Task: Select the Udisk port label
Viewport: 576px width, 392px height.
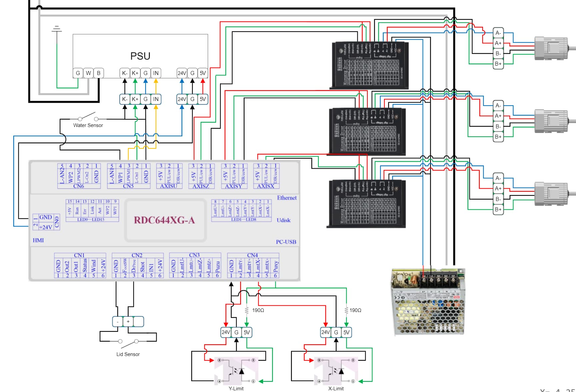Action: (x=283, y=220)
